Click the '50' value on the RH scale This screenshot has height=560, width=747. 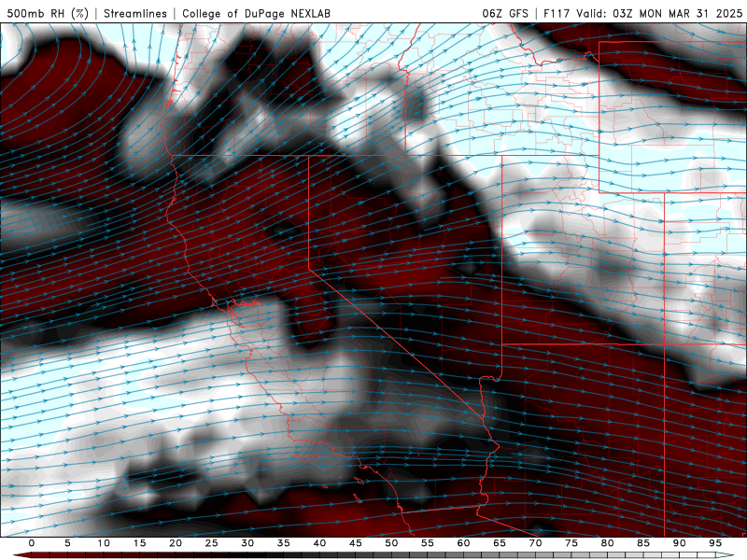391,543
